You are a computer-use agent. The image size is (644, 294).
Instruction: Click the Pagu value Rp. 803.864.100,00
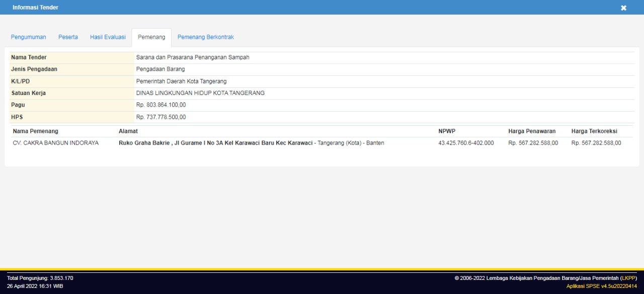pos(161,105)
